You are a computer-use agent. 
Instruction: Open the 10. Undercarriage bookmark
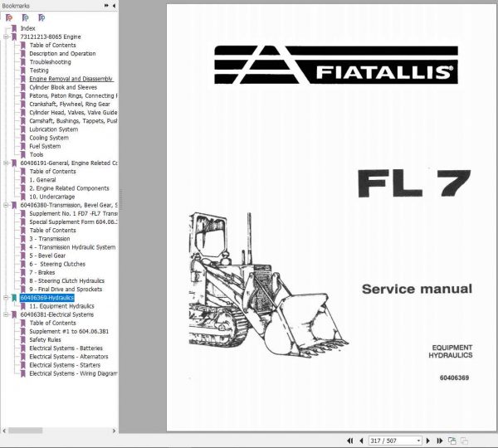click(x=52, y=197)
